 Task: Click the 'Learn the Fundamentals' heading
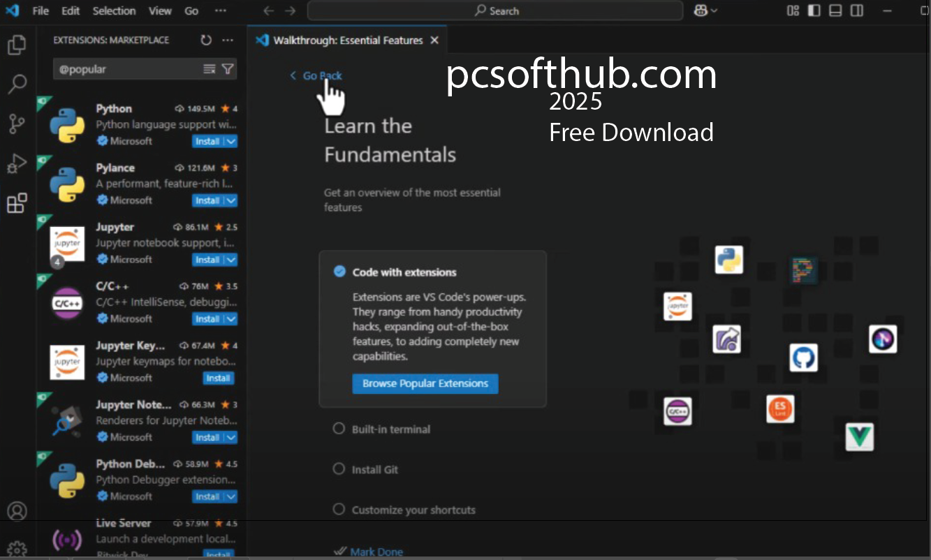[390, 140]
